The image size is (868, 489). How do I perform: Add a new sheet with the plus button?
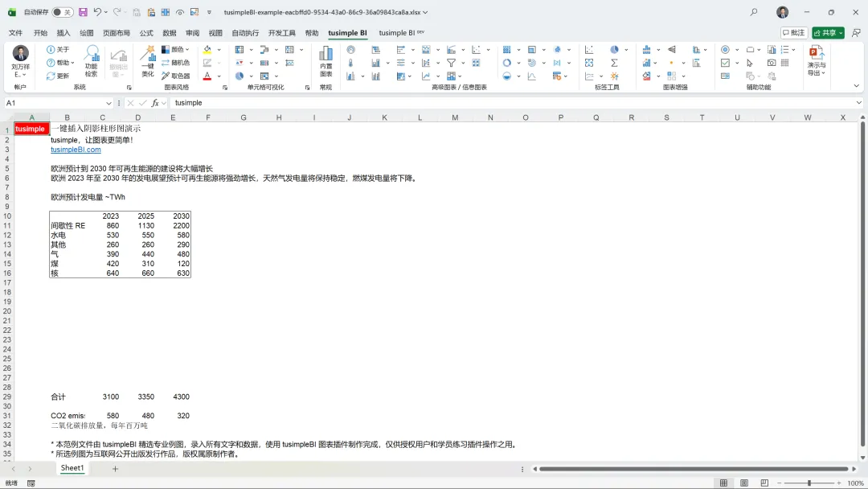pyautogui.click(x=115, y=469)
